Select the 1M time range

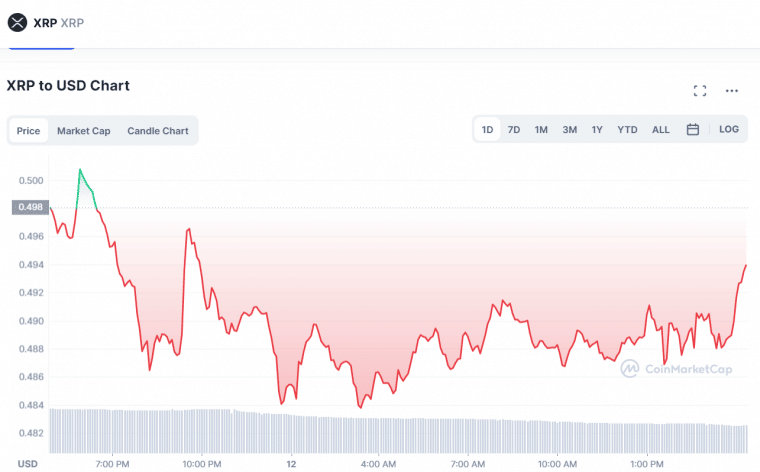coord(541,129)
